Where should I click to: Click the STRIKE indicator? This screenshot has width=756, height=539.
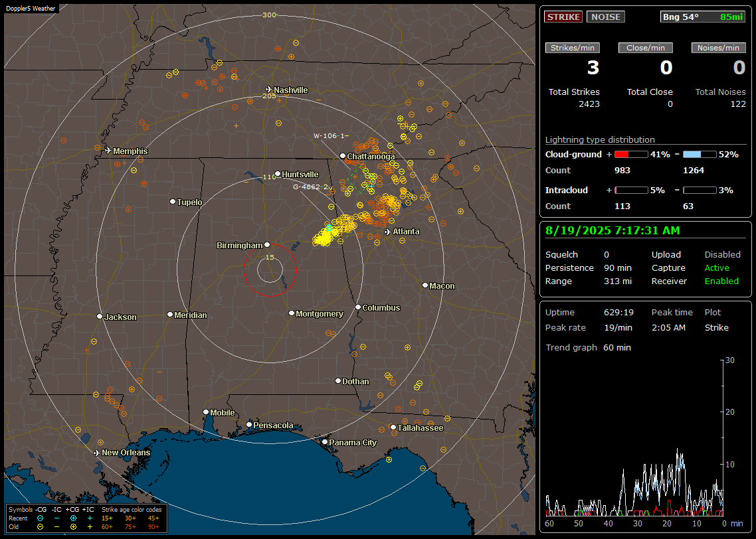[x=563, y=17]
